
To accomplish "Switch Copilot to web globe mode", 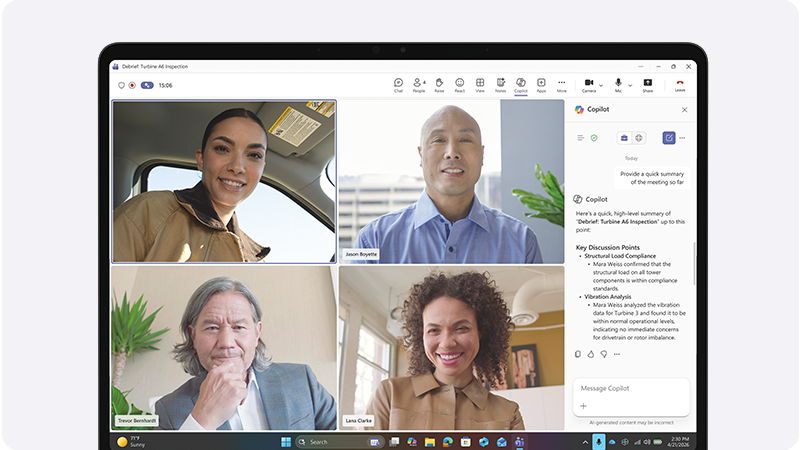I will click(639, 138).
